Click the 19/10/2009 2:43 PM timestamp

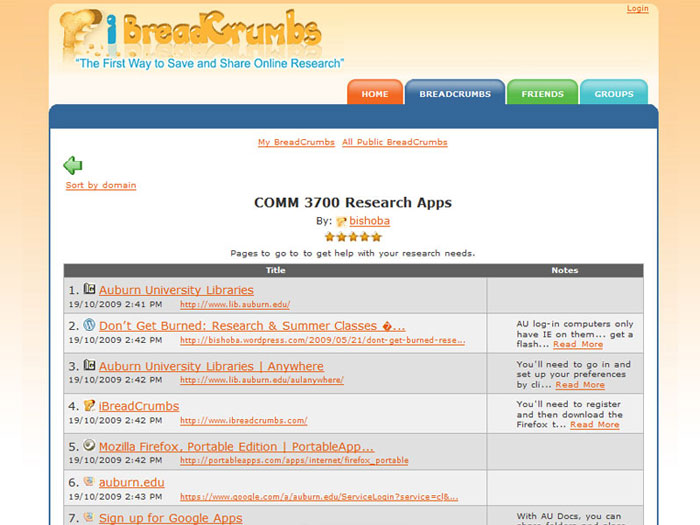click(x=115, y=496)
